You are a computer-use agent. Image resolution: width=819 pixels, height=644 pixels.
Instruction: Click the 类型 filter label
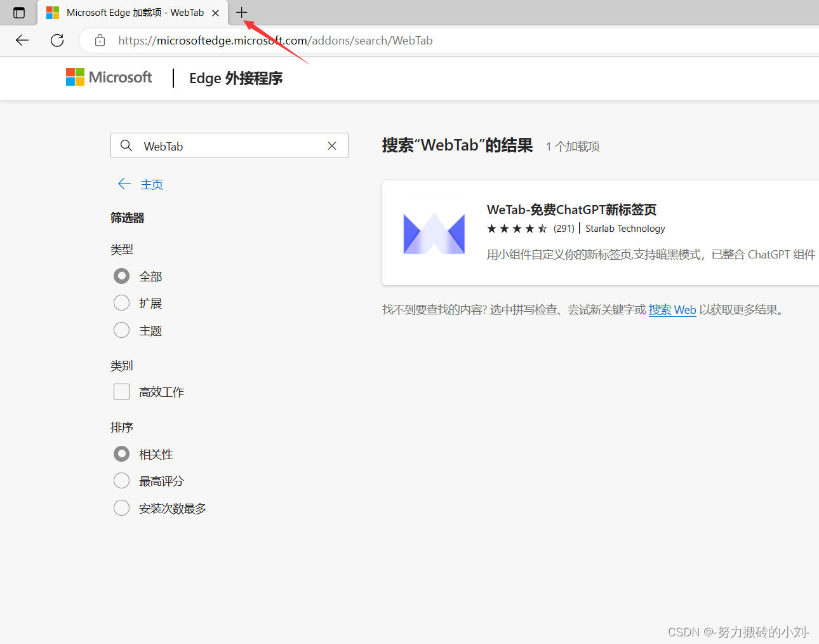point(122,250)
